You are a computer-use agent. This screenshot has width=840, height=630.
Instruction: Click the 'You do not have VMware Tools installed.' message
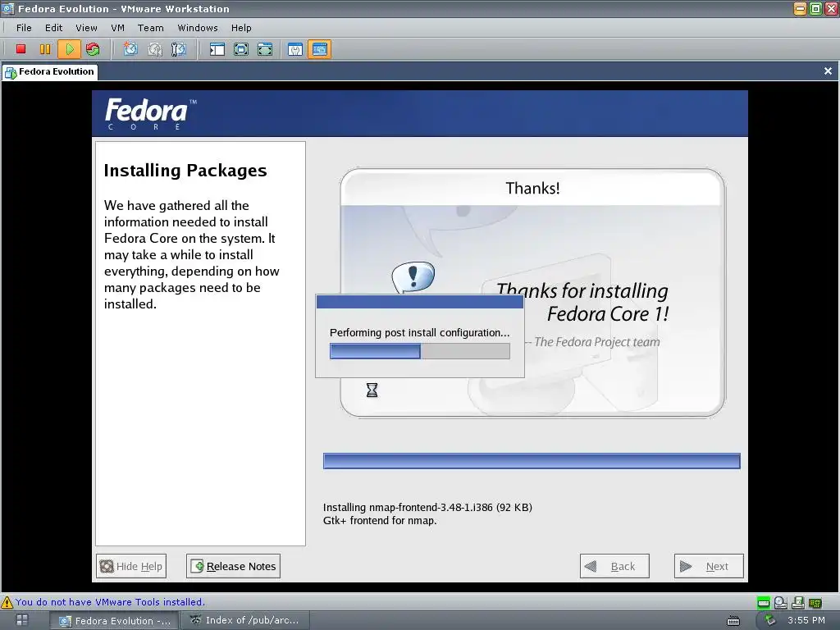coord(110,602)
